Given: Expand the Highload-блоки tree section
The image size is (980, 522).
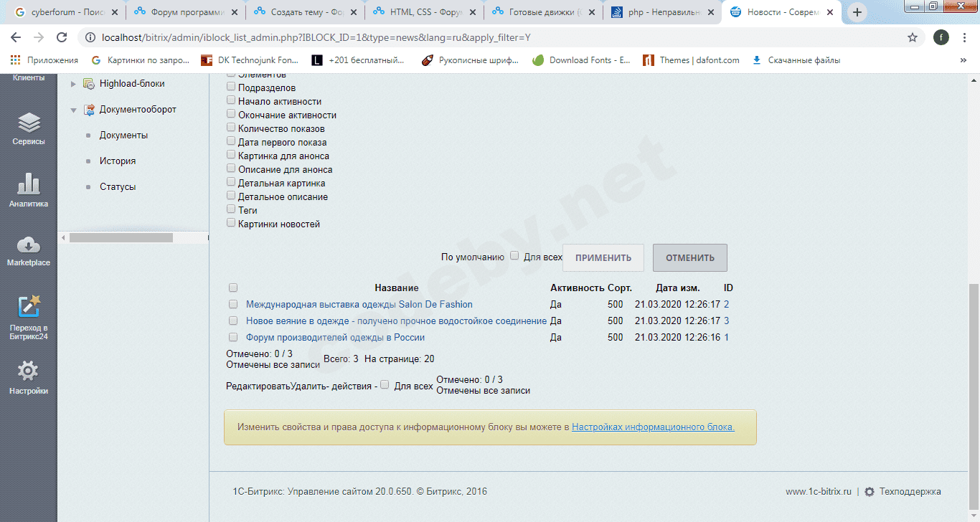Looking at the screenshot, I should [x=72, y=83].
